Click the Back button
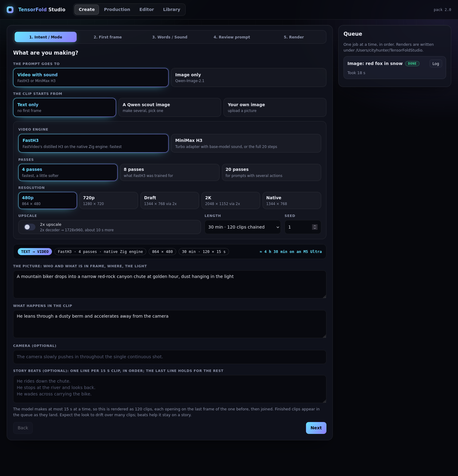This screenshot has width=458, height=476. point(23,428)
